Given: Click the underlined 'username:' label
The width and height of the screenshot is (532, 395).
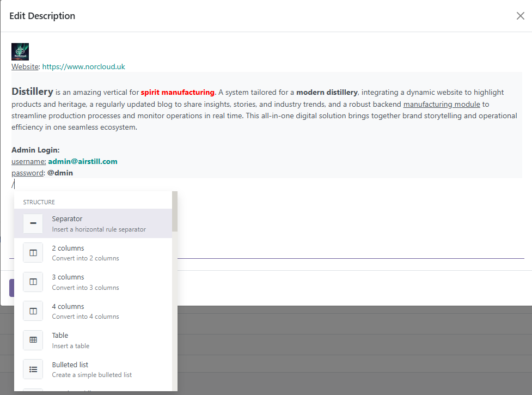Looking at the screenshot, I should coord(29,161).
